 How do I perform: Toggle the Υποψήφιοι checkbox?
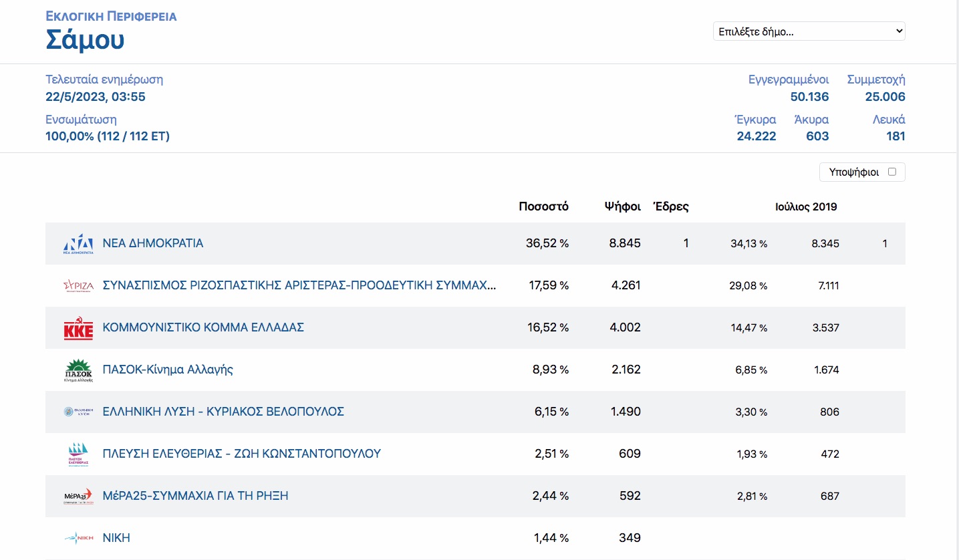pyautogui.click(x=892, y=172)
